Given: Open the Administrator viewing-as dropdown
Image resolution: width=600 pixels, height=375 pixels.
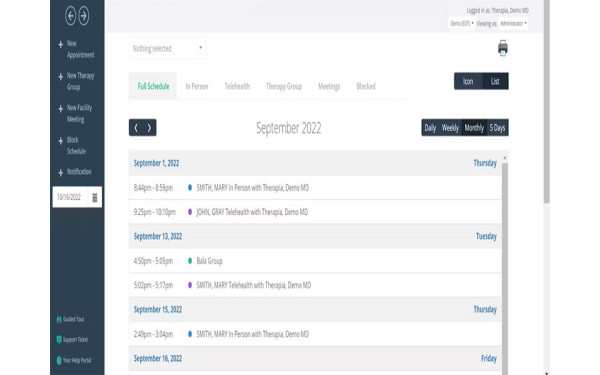Looking at the screenshot, I should [x=513, y=23].
